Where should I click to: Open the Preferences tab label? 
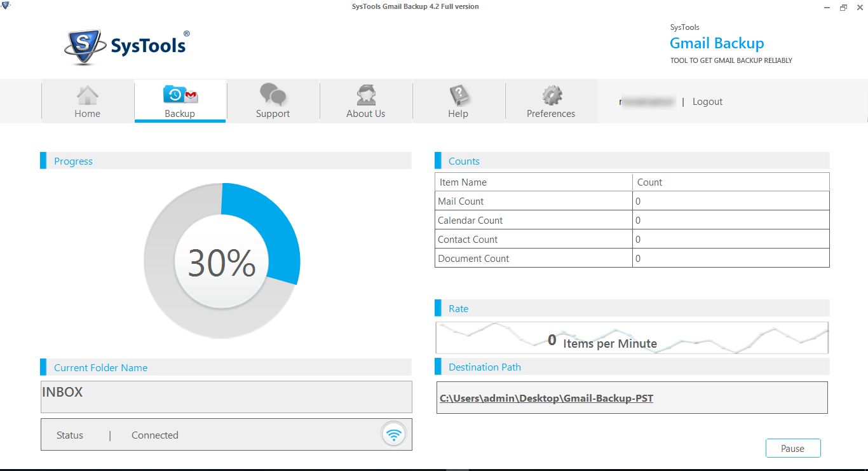pos(551,114)
